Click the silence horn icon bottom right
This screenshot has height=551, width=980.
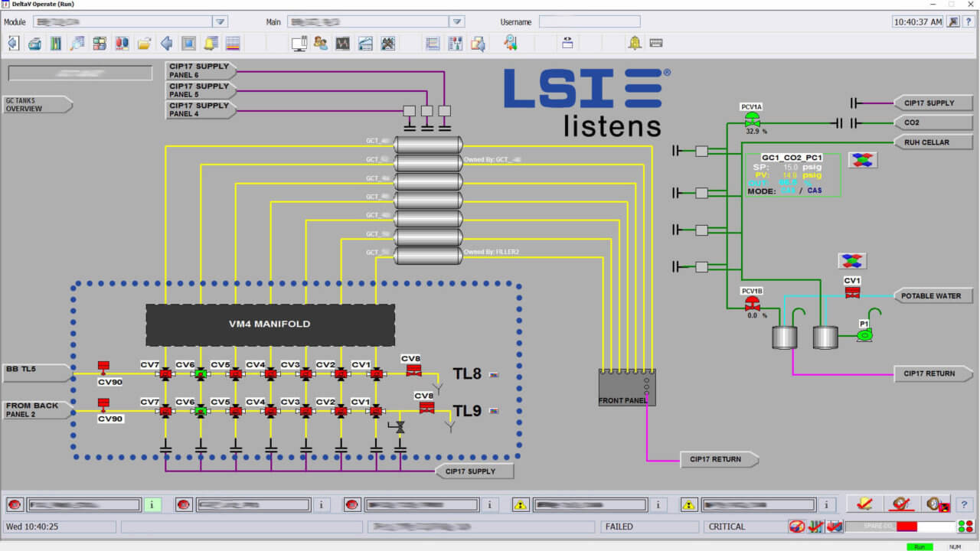(902, 504)
